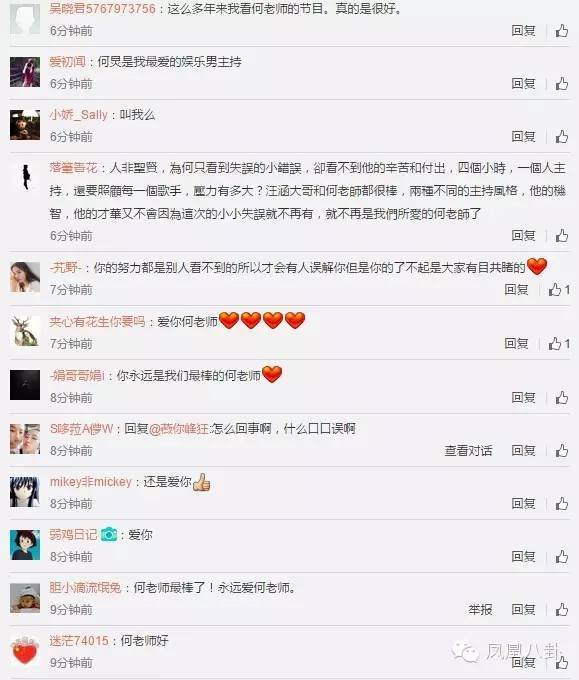Like the comment by 爱初闻
This screenshot has height=680, width=579.
[562, 84]
